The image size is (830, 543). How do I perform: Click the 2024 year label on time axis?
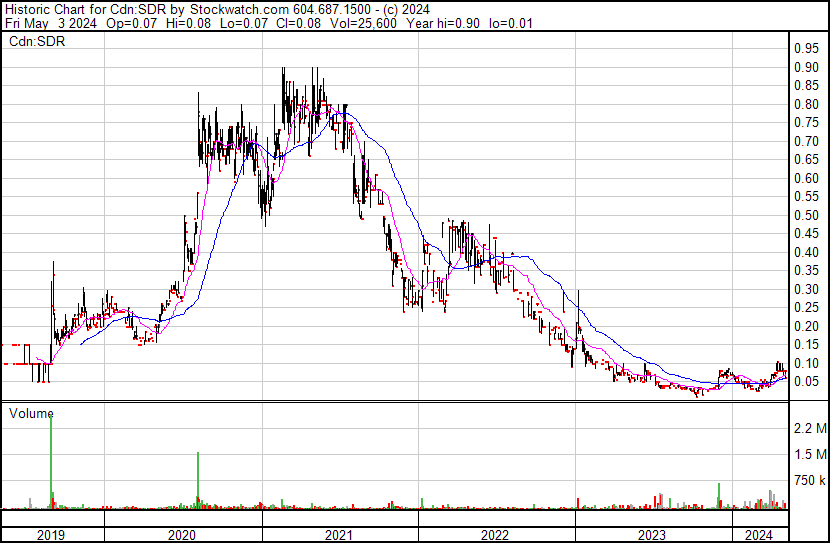pos(759,535)
